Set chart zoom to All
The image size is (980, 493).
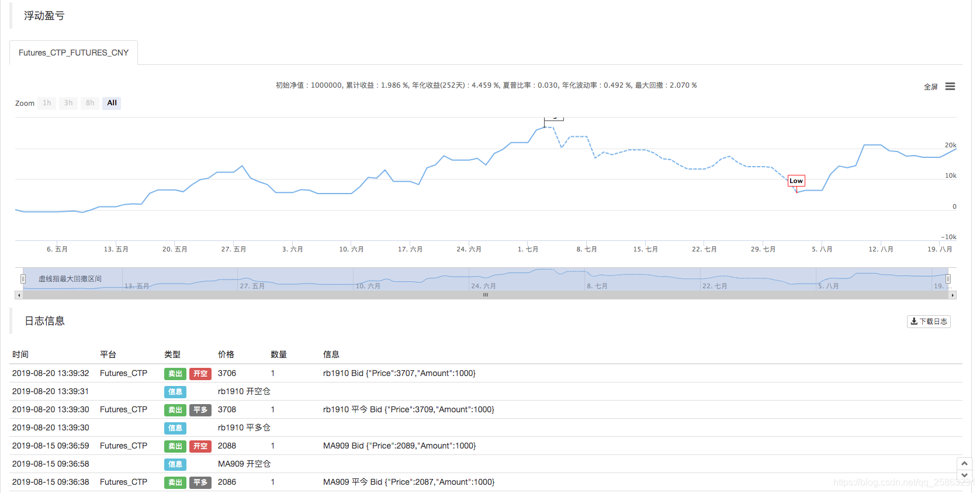pos(112,103)
